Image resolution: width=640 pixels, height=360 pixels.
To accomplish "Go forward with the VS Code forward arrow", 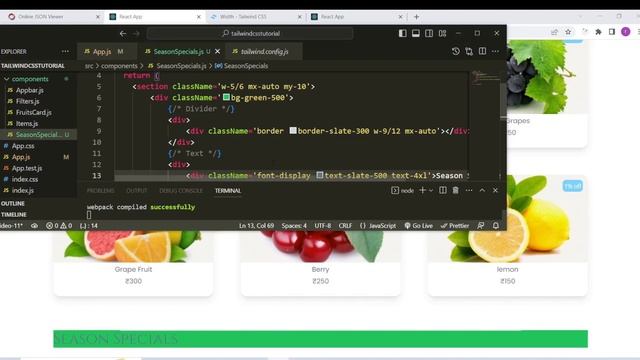I will pos(136,33).
